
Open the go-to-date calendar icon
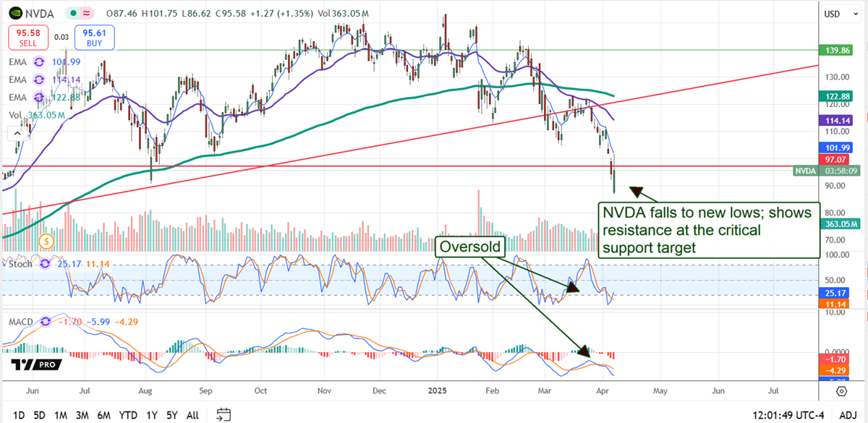[x=224, y=414]
